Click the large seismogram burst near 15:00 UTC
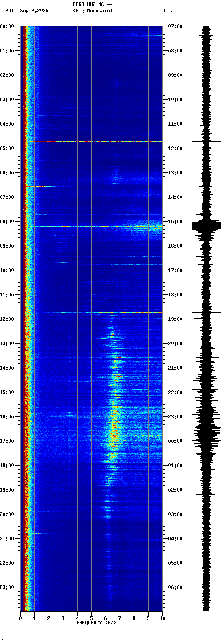 coord(206,226)
